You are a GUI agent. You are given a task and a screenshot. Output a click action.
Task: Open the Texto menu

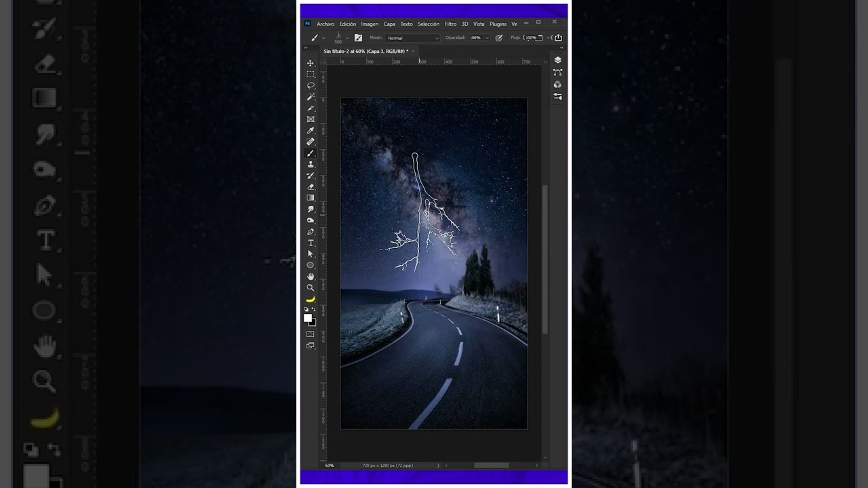[x=406, y=24]
